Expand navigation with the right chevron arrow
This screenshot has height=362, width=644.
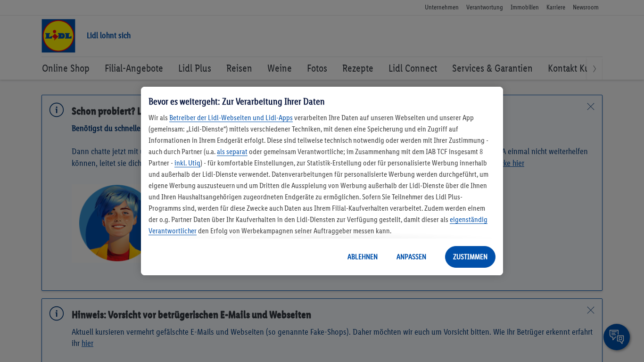point(594,69)
